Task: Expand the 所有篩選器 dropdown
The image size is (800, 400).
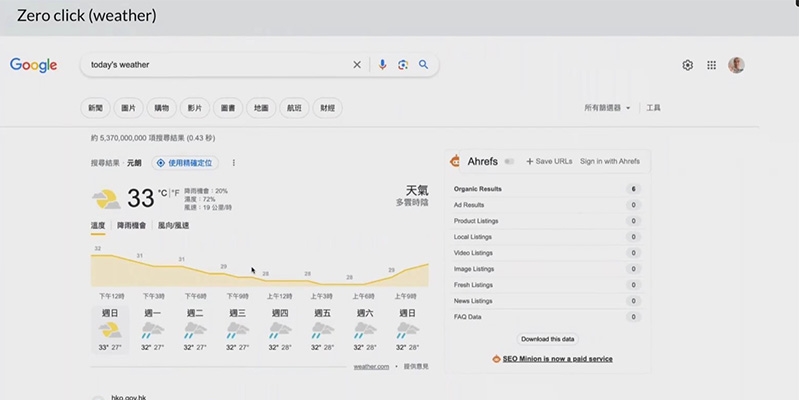Action: [607, 108]
